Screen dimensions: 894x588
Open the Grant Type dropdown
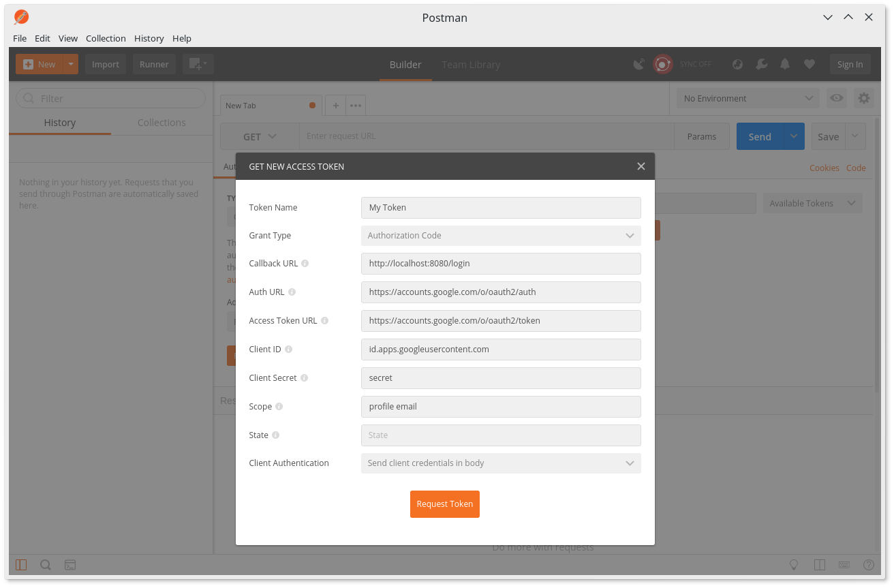pos(501,236)
